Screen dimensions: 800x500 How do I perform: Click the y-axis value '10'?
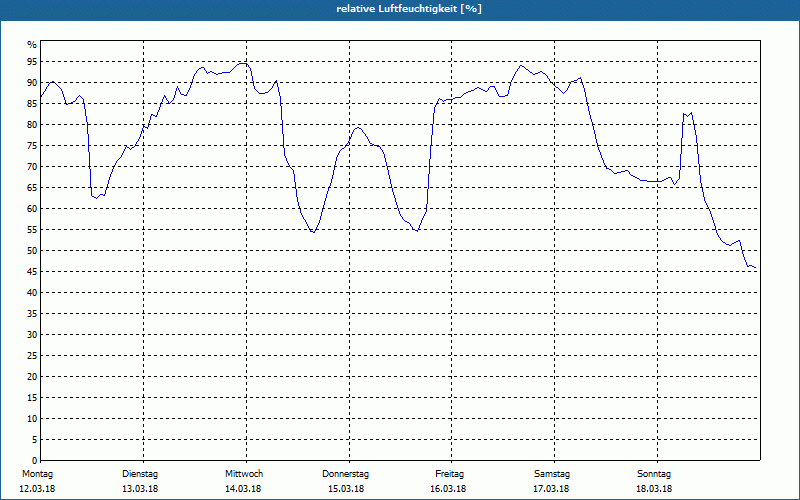(32, 418)
